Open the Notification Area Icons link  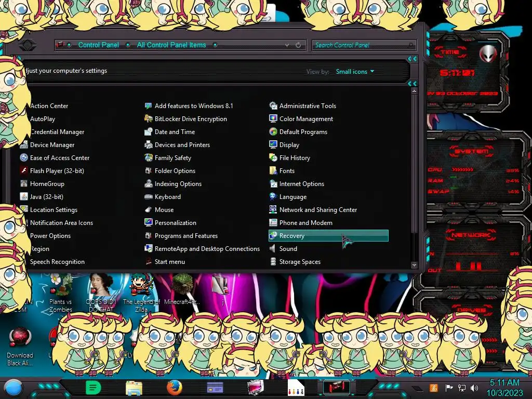(x=61, y=222)
